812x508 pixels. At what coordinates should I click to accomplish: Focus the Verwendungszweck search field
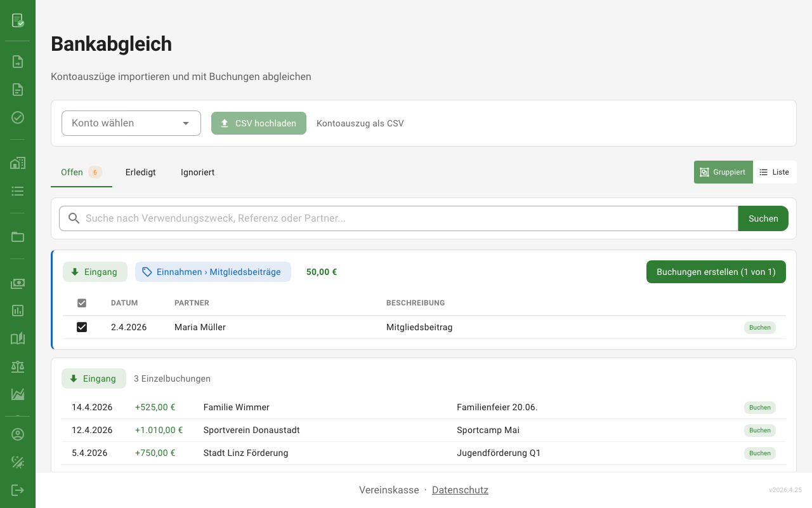pos(406,218)
